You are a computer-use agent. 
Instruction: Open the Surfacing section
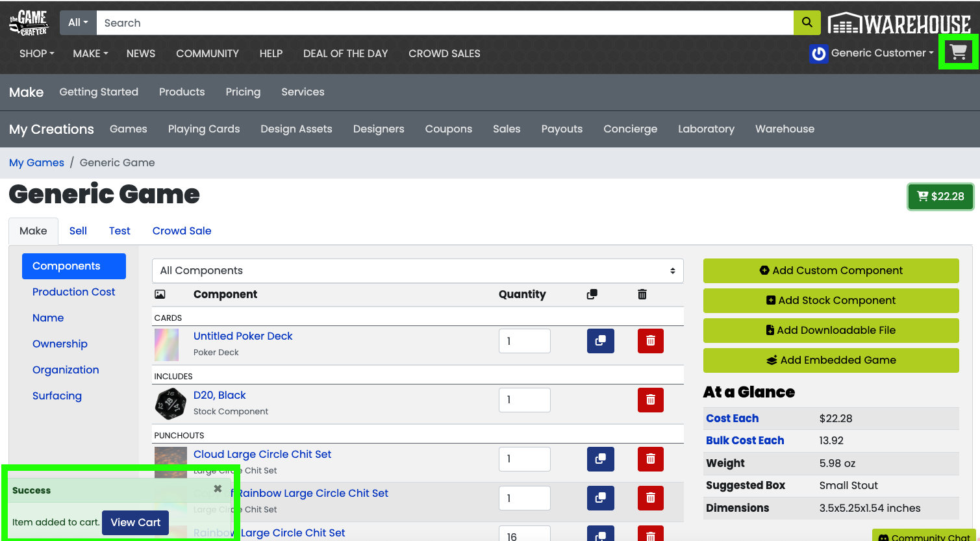(57, 396)
